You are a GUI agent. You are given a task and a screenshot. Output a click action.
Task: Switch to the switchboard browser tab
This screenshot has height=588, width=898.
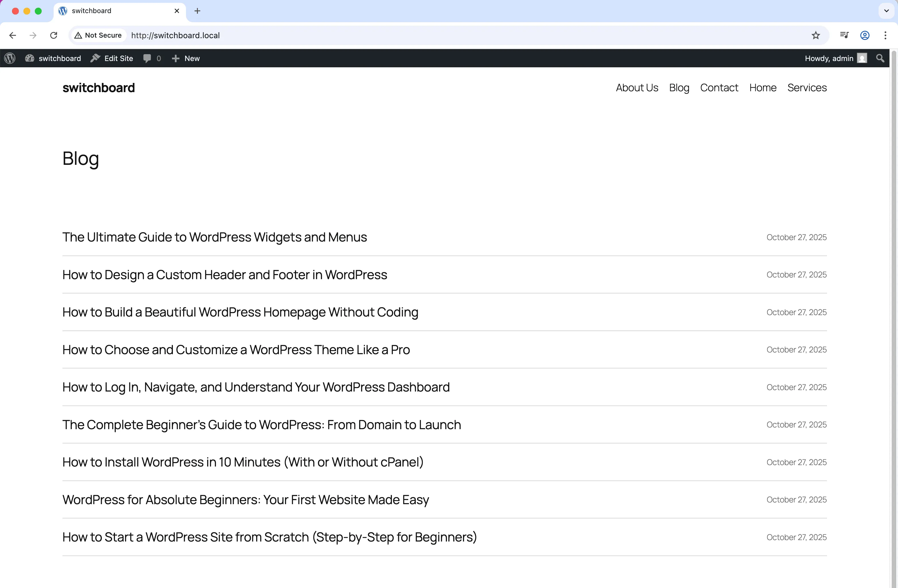coord(113,11)
